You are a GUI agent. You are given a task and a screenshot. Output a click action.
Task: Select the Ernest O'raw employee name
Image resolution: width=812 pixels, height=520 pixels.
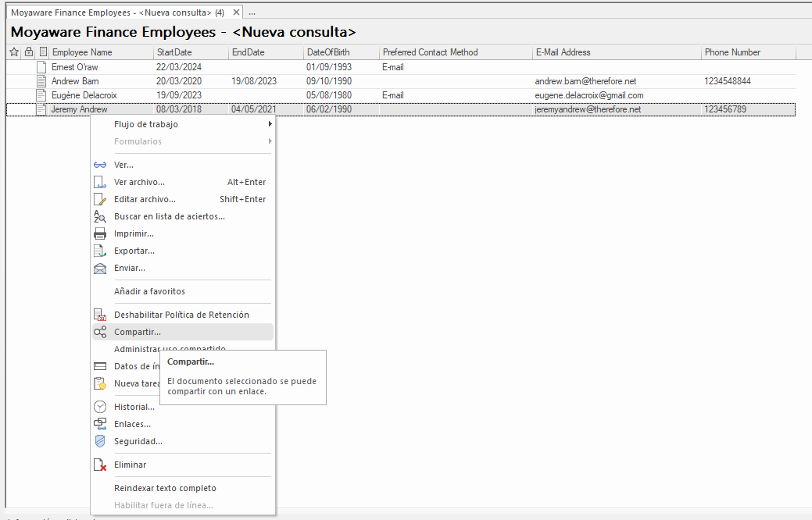[74, 67]
